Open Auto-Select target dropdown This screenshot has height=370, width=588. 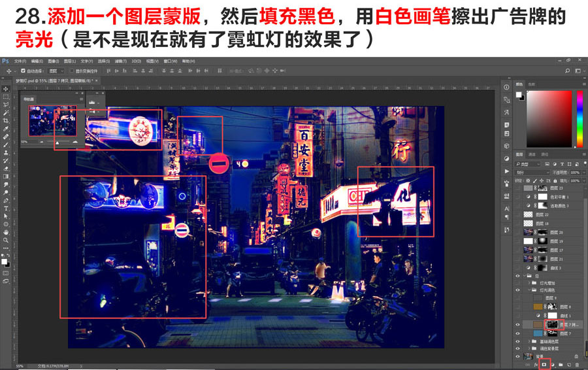click(56, 71)
